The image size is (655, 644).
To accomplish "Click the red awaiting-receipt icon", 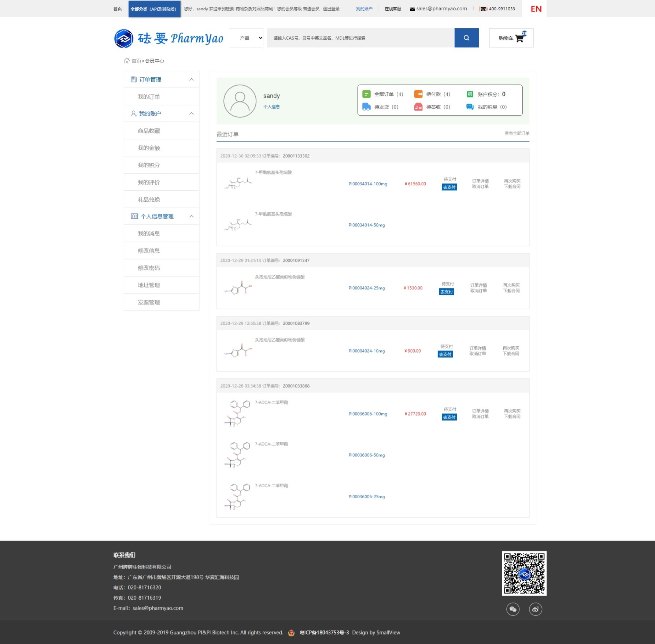I will [x=418, y=107].
